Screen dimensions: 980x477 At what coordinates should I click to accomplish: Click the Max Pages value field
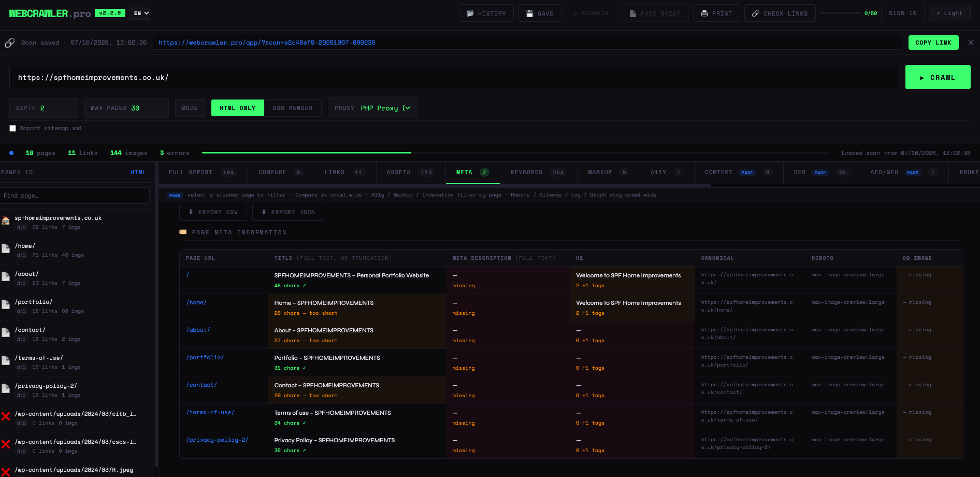click(126, 108)
